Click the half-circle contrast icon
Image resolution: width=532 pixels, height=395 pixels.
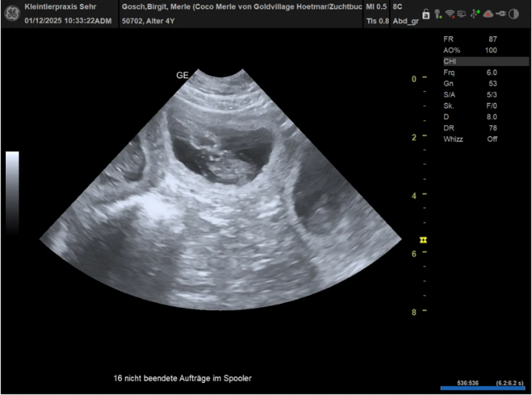pyautogui.click(x=514, y=14)
